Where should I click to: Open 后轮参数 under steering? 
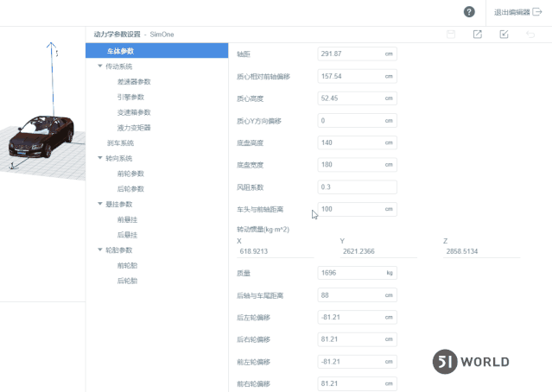pos(130,189)
